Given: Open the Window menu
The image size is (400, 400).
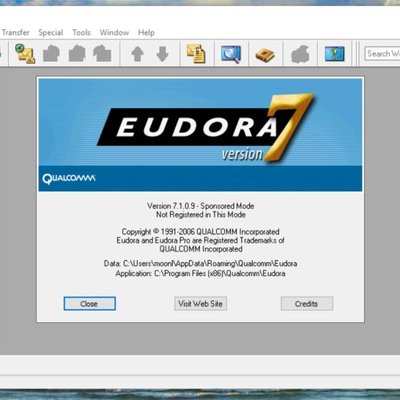Looking at the screenshot, I should coord(114,32).
